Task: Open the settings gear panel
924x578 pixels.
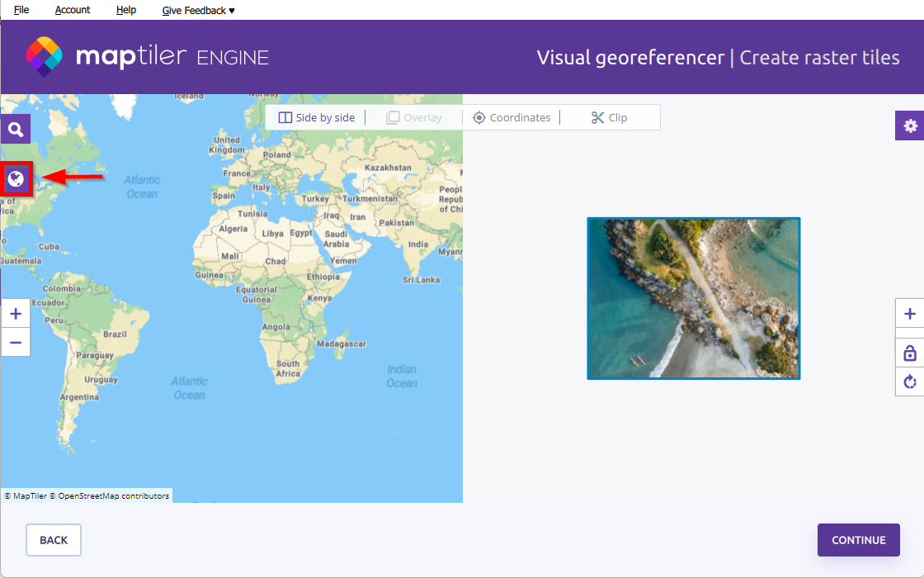Action: (910, 126)
